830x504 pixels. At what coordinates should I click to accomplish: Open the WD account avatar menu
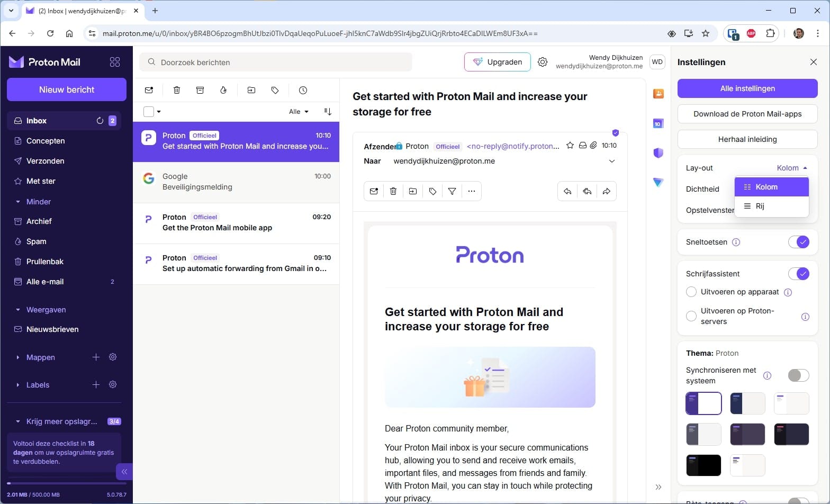point(657,62)
